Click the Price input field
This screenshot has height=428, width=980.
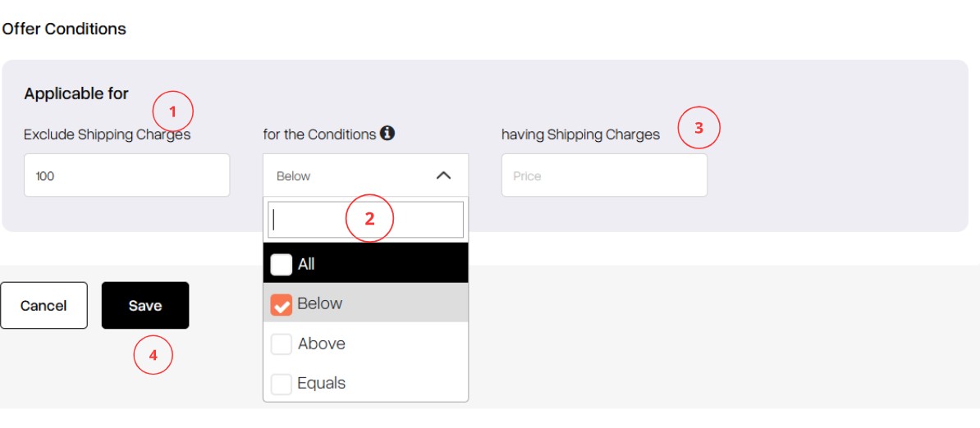pyautogui.click(x=604, y=175)
